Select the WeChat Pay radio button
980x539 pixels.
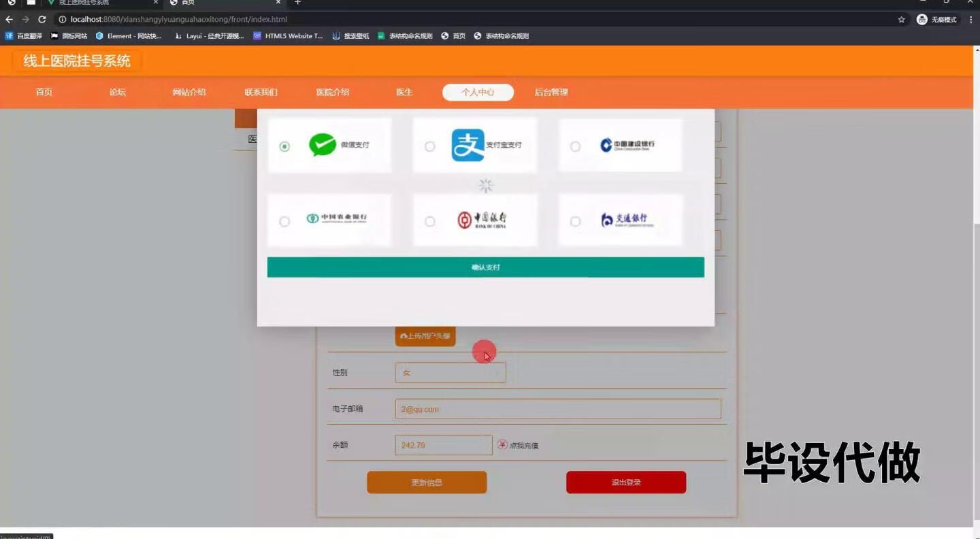[x=284, y=146]
